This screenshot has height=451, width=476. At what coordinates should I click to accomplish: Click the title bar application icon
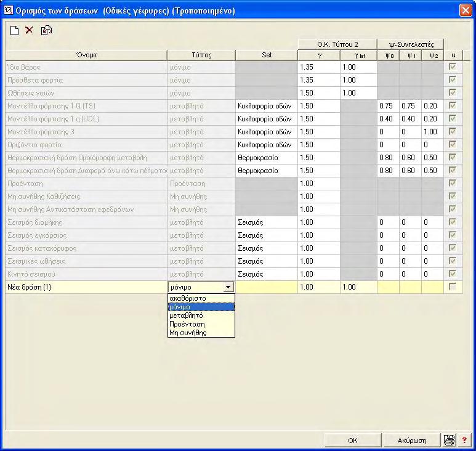tap(8, 10)
